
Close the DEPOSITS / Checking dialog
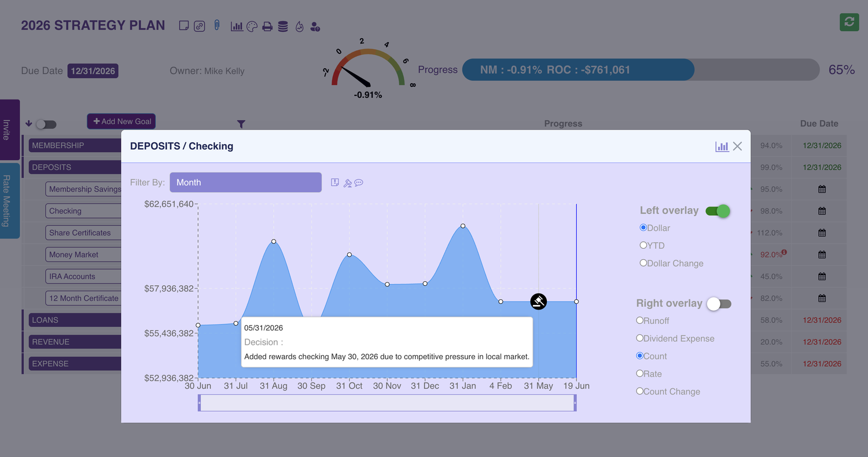pyautogui.click(x=737, y=146)
